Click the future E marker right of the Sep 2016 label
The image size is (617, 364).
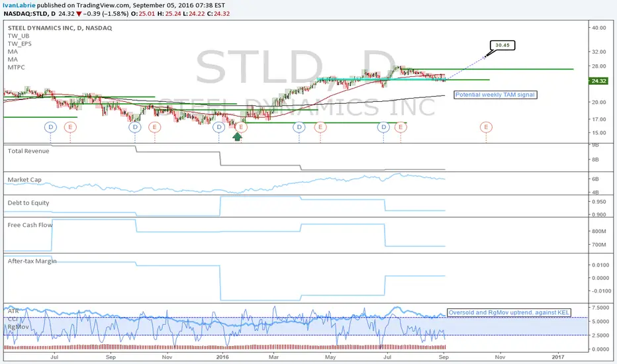(486, 127)
